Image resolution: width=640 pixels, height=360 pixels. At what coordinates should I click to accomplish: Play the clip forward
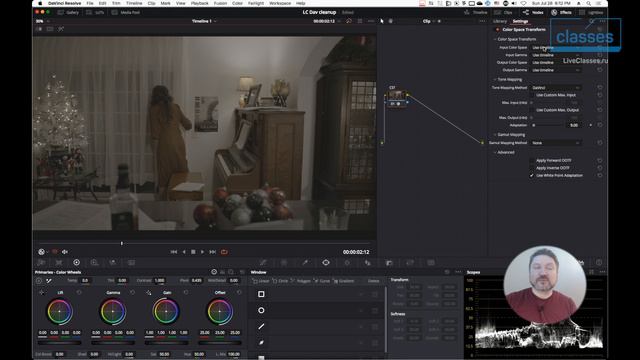coord(202,252)
